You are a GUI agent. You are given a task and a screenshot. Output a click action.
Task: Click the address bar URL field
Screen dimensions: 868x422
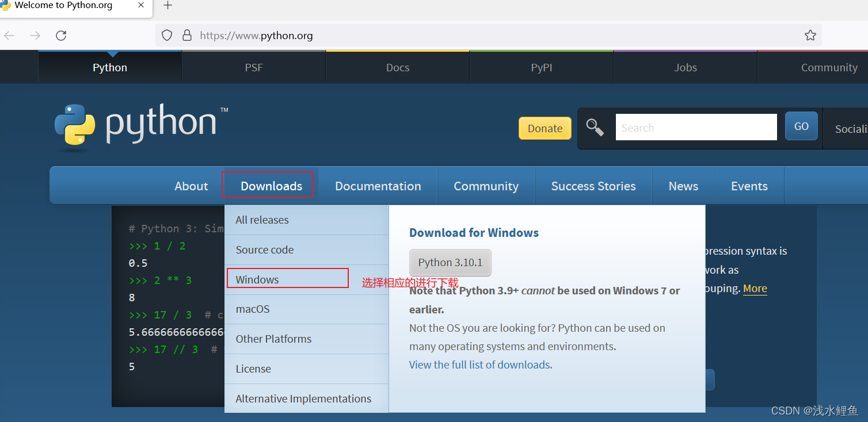pyautogui.click(x=488, y=36)
